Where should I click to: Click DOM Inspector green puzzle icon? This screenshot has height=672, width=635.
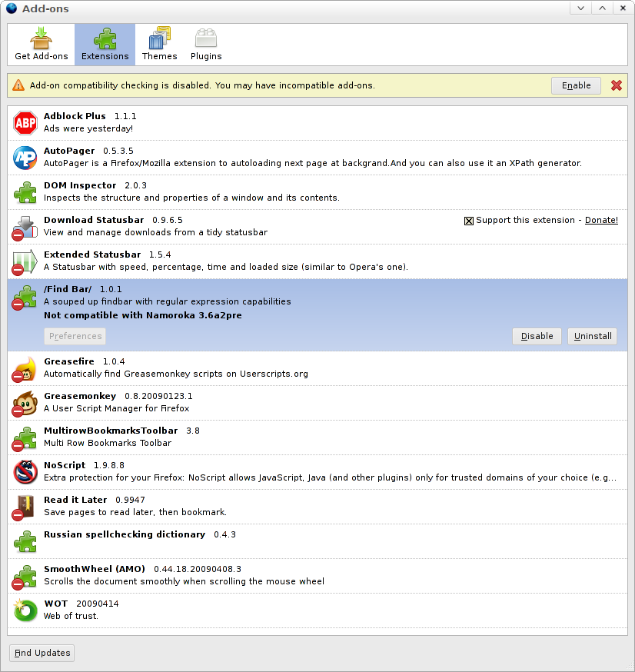click(25, 192)
